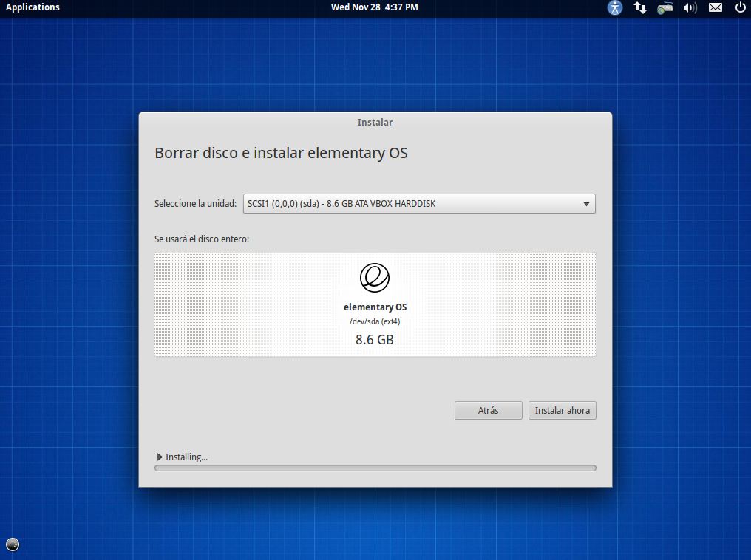
Task: Open the universal accessibility menu icon
Action: [x=615, y=7]
